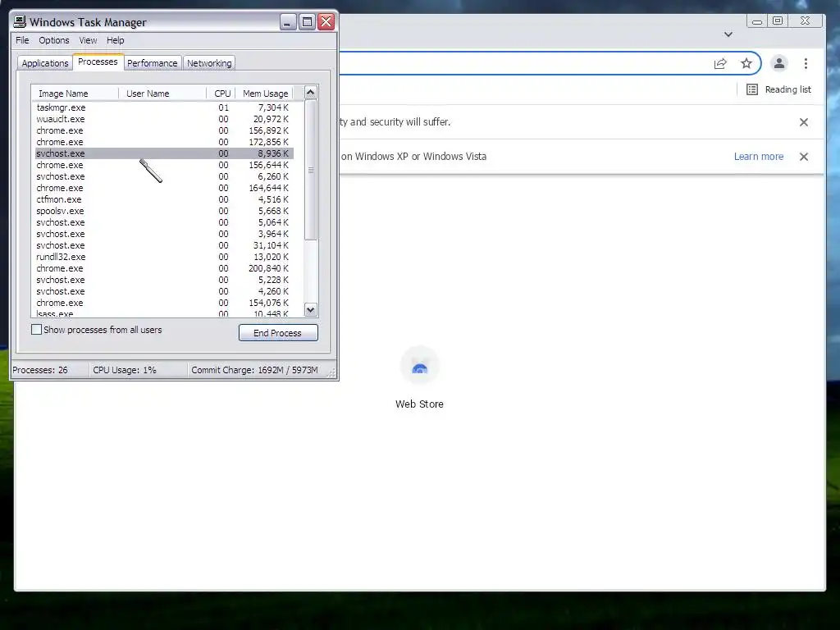Bookmark this page with the star icon
The image size is (840, 630).
pos(746,64)
